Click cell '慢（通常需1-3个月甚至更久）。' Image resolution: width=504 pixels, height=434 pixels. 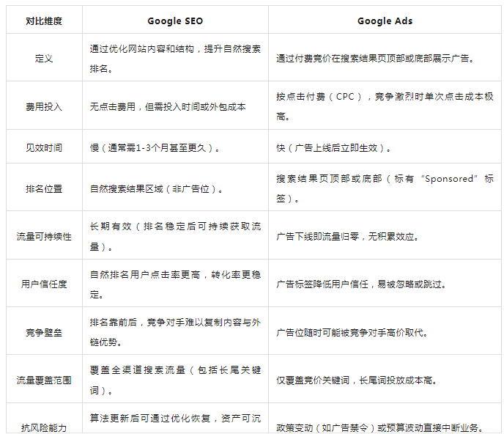tap(175, 147)
